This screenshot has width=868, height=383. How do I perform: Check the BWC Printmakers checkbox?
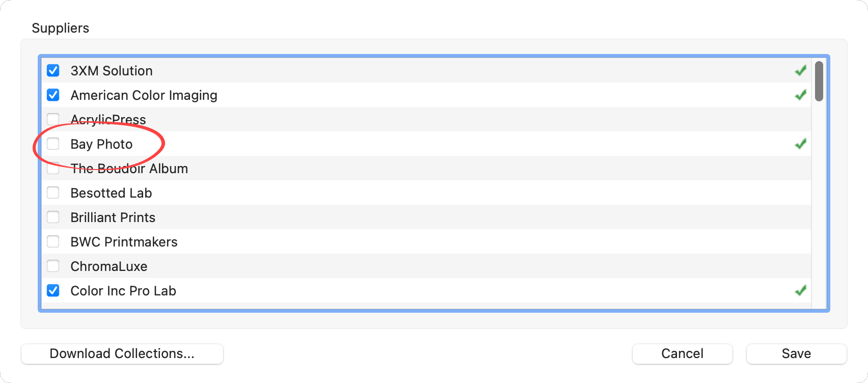[x=53, y=242]
